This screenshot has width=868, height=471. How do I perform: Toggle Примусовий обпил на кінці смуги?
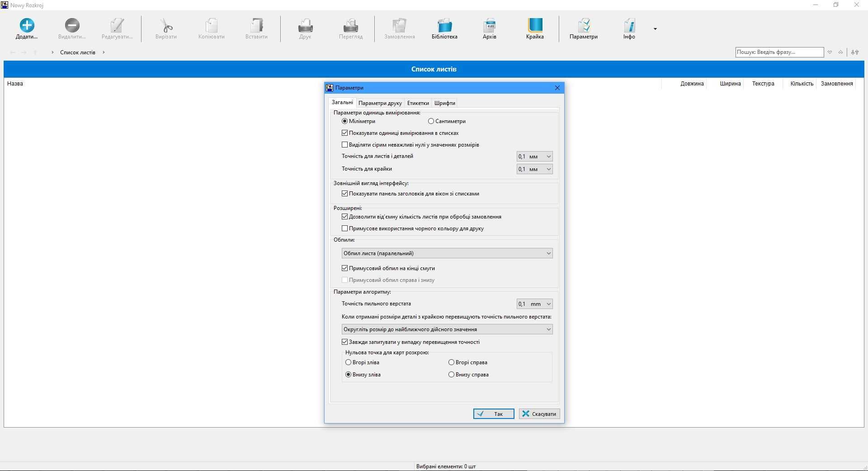pos(345,268)
